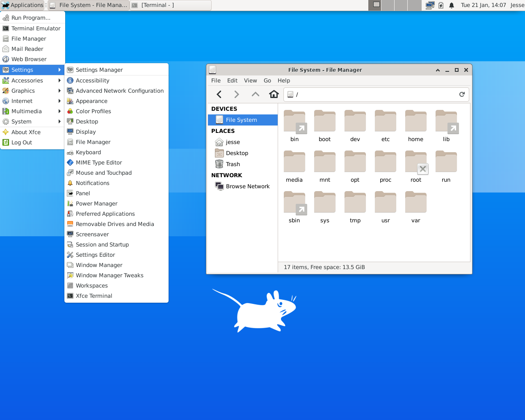Click the File System - File Manager taskbar button
Image resolution: width=525 pixels, height=420 pixels.
pos(89,5)
